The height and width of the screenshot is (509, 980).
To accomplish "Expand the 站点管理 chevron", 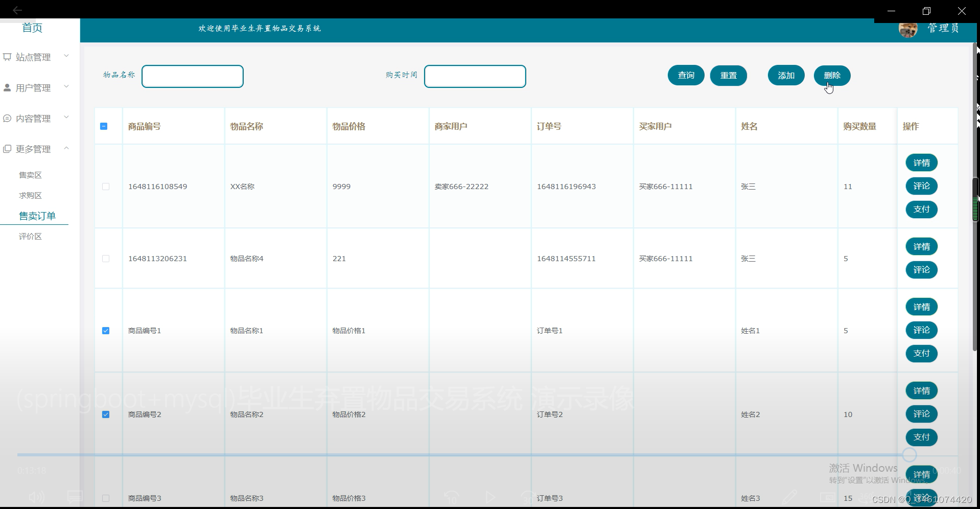I will (66, 56).
